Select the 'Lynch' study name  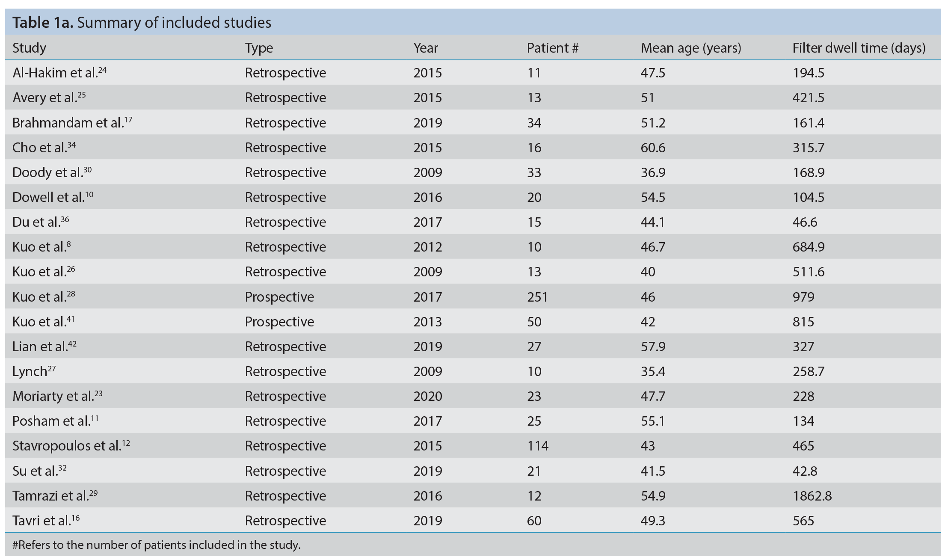coord(34,371)
